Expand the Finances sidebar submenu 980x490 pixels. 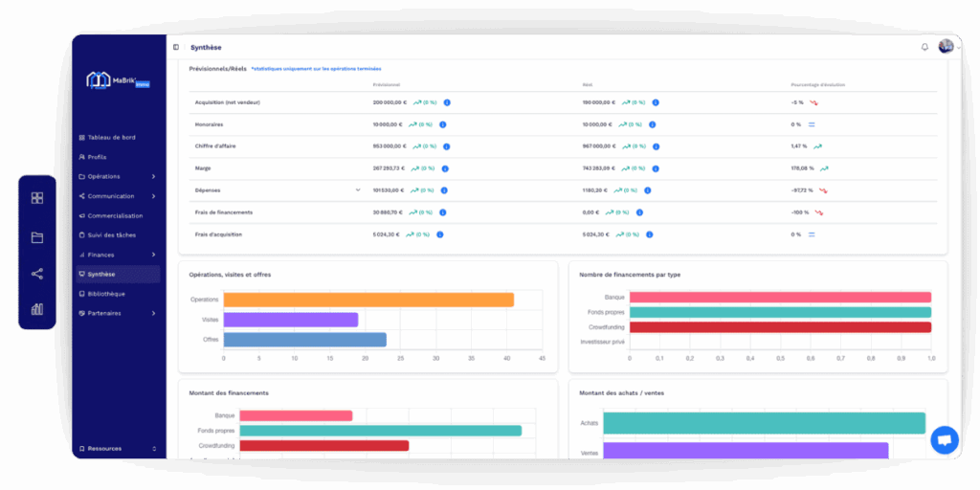click(x=153, y=255)
